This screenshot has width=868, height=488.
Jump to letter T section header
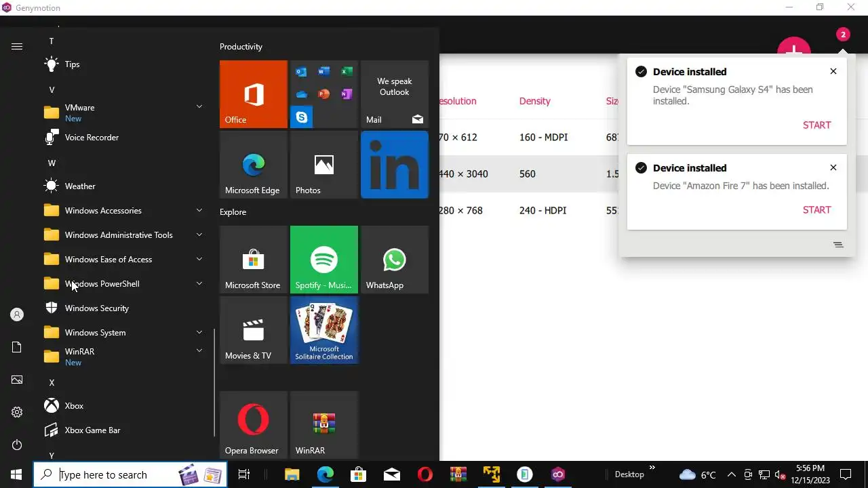pyautogui.click(x=52, y=41)
